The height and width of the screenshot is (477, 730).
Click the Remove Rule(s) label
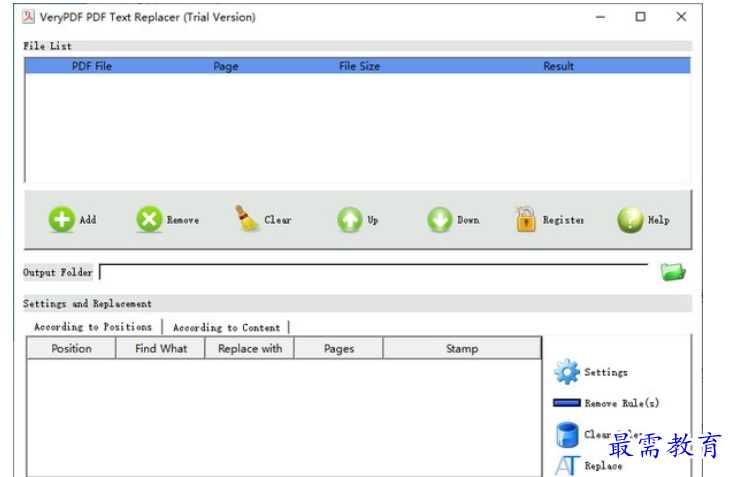pyautogui.click(x=622, y=403)
